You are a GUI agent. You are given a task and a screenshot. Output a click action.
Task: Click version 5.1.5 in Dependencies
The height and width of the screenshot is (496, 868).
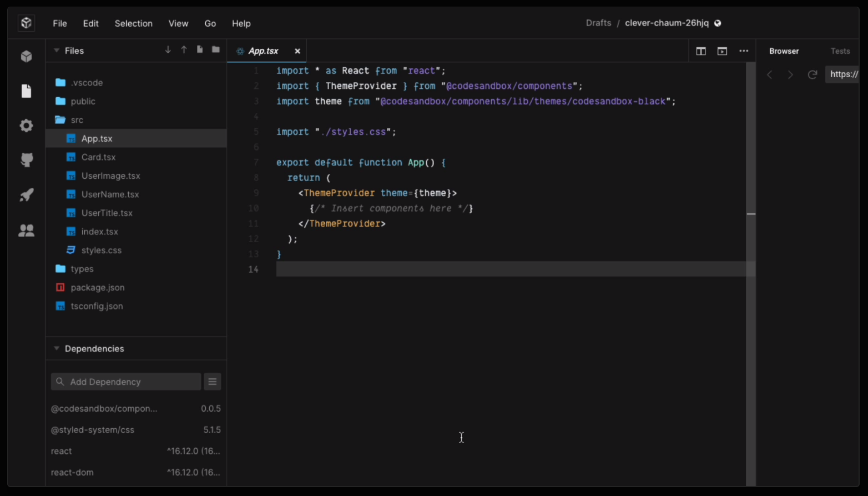coord(212,430)
